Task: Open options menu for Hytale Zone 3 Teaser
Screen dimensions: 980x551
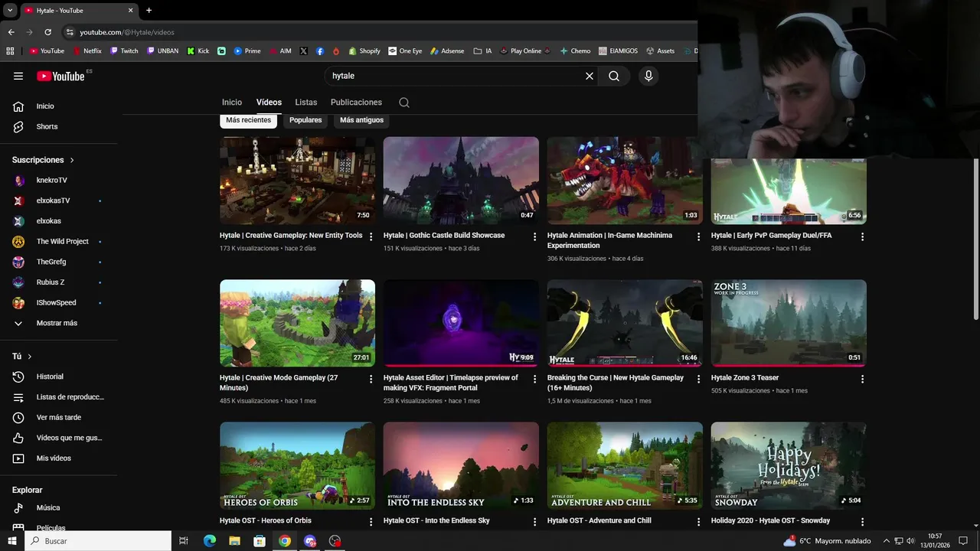Action: tap(862, 379)
